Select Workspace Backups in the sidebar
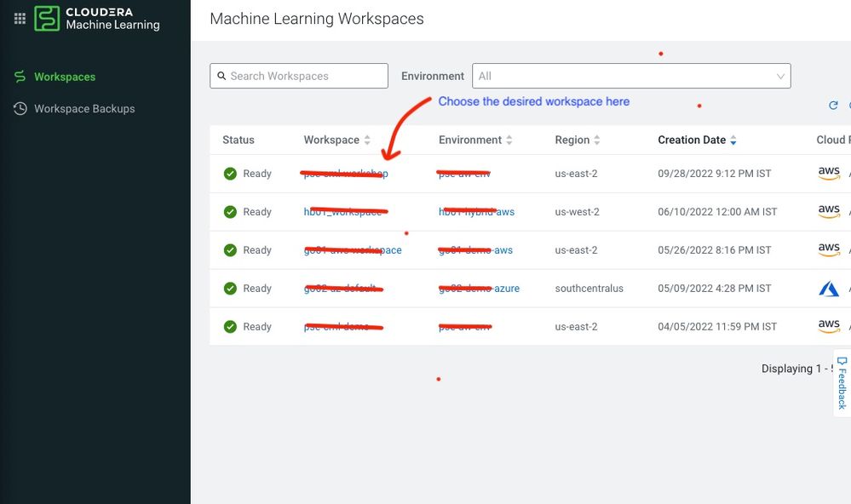 (x=84, y=108)
